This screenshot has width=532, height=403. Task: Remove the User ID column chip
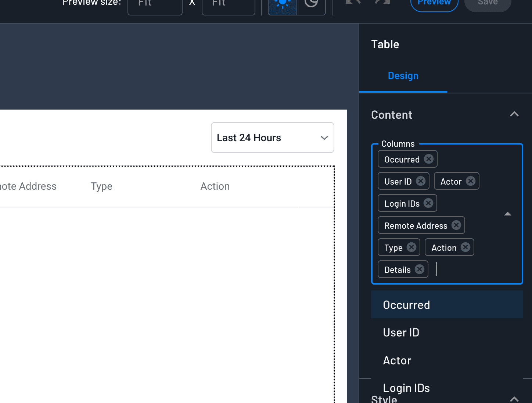coord(421,181)
